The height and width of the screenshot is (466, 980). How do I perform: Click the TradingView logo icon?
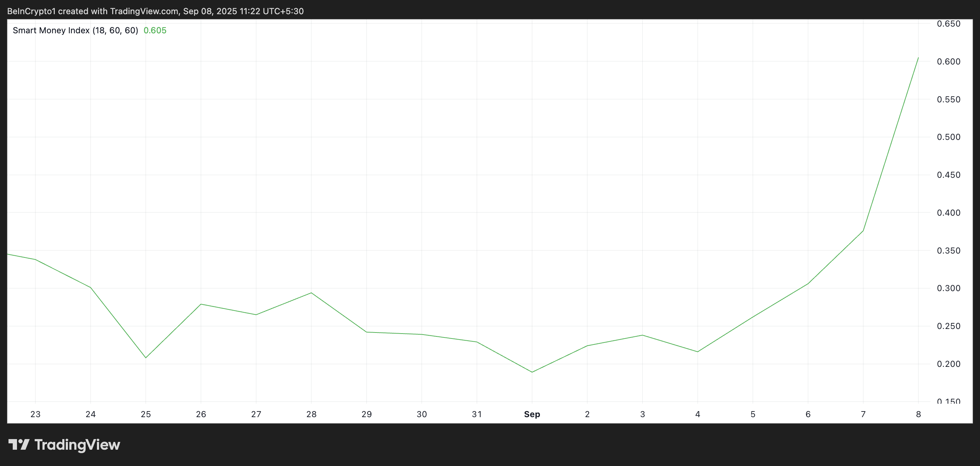(19, 444)
